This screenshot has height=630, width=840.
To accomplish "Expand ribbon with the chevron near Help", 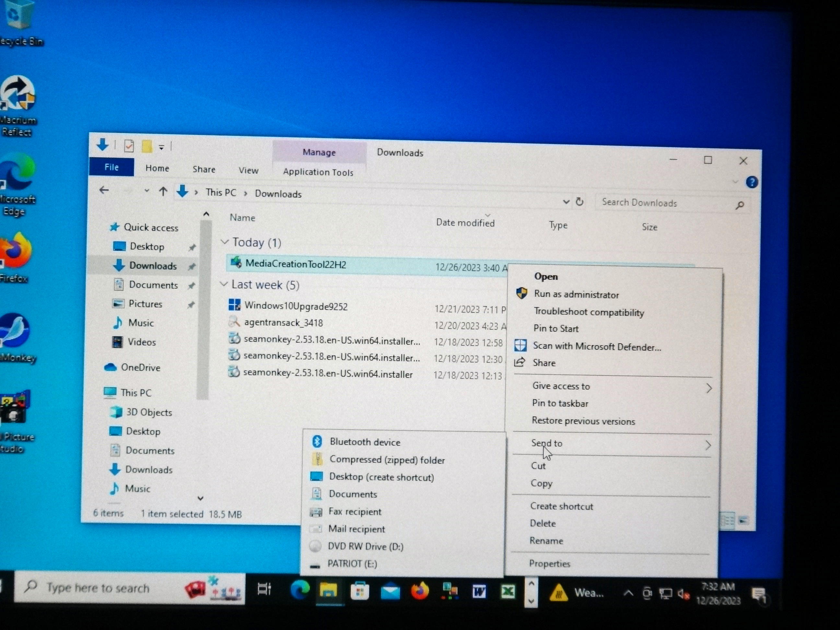I will (735, 182).
